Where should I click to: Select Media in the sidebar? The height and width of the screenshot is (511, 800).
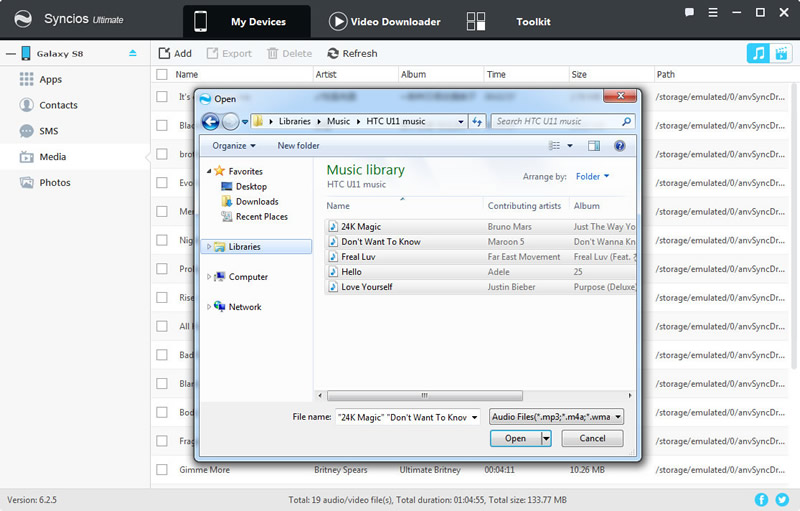coord(75,157)
